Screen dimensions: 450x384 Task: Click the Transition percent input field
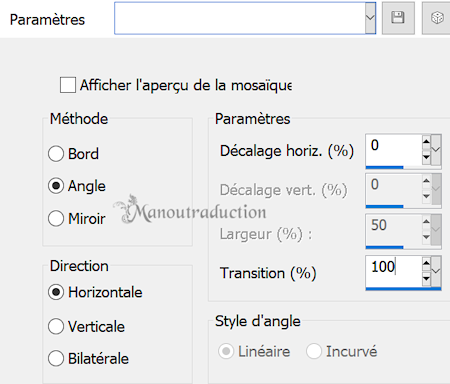point(394,271)
